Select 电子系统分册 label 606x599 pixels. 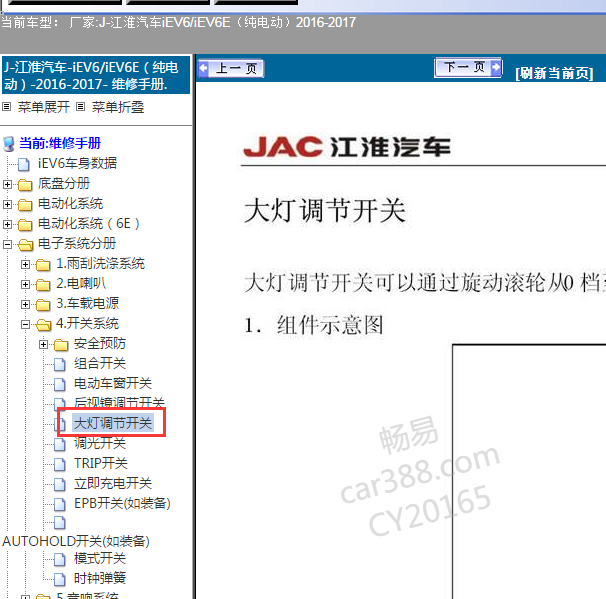pos(77,243)
